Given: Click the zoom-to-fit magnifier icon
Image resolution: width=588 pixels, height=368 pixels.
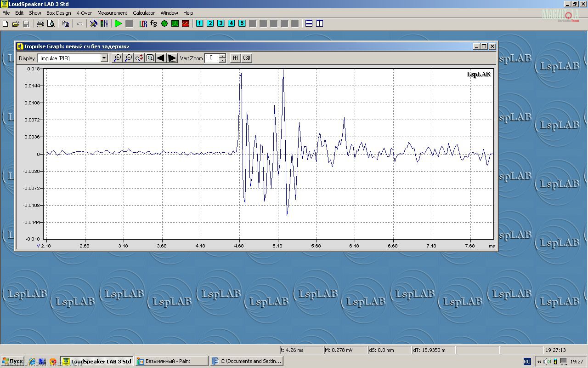Looking at the screenshot, I should 150,58.
